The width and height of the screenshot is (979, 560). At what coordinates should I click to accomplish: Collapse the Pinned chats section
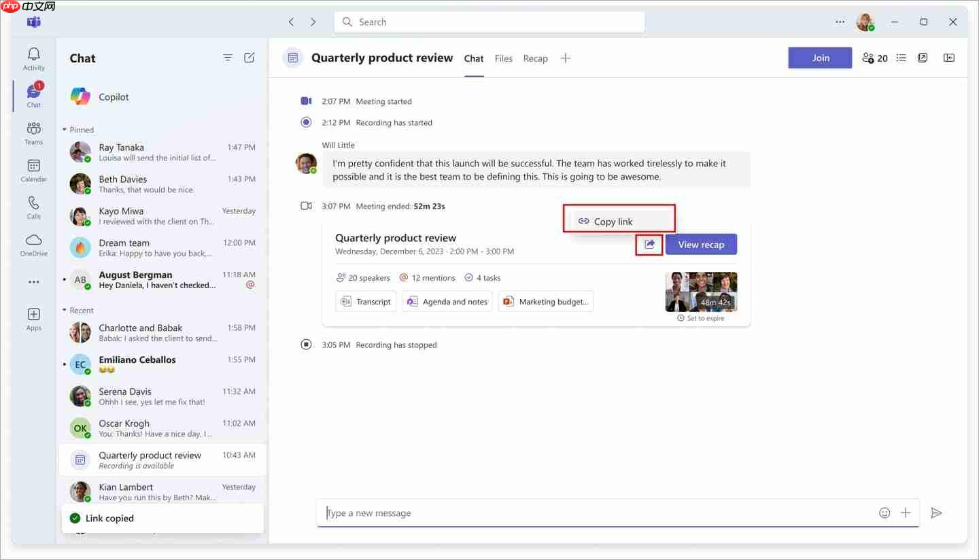[x=65, y=130]
